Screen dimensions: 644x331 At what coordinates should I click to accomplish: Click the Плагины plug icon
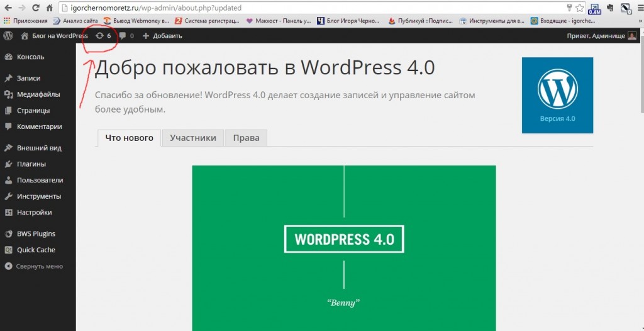(8, 164)
